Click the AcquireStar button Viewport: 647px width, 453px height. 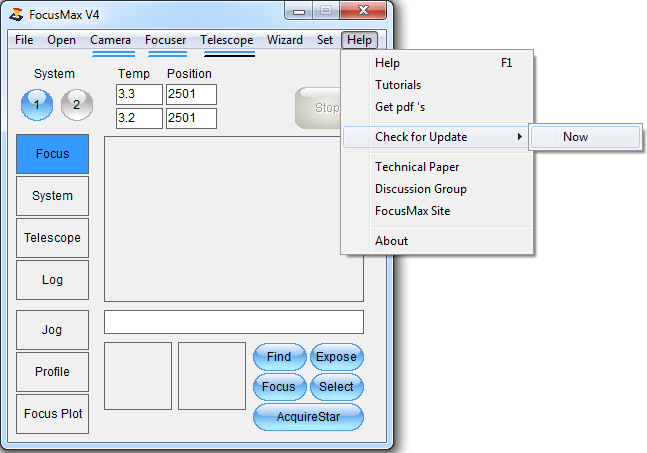pos(308,417)
